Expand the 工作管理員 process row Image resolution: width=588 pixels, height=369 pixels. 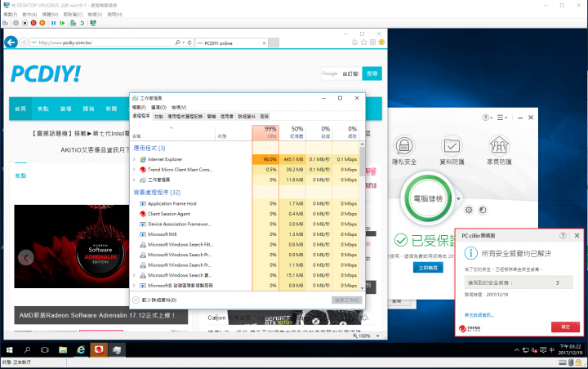[x=134, y=180]
